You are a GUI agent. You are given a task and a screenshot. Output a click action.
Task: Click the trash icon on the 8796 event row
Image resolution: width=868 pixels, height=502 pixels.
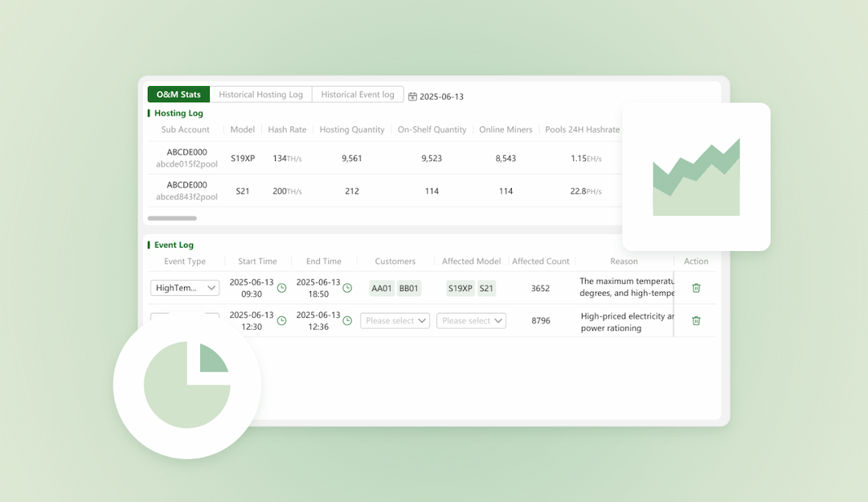coord(695,320)
